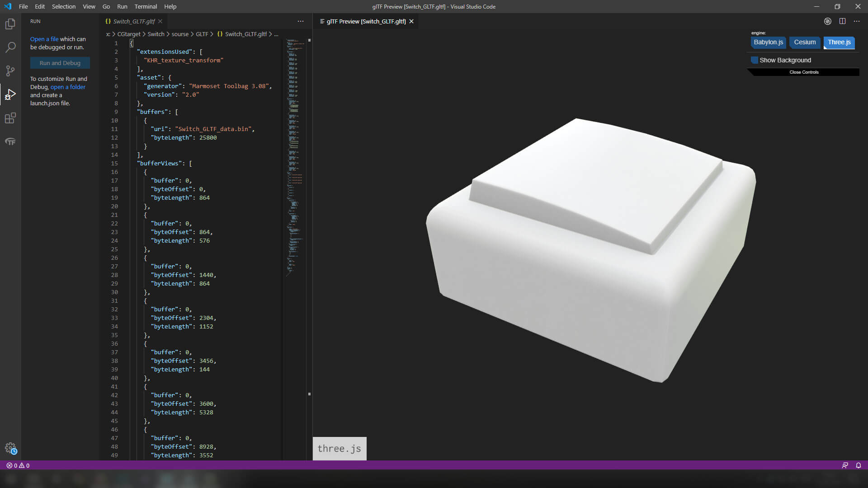Open the editor More Actions ellipsis menu
Image resolution: width=868 pixels, height=488 pixels.
click(857, 21)
